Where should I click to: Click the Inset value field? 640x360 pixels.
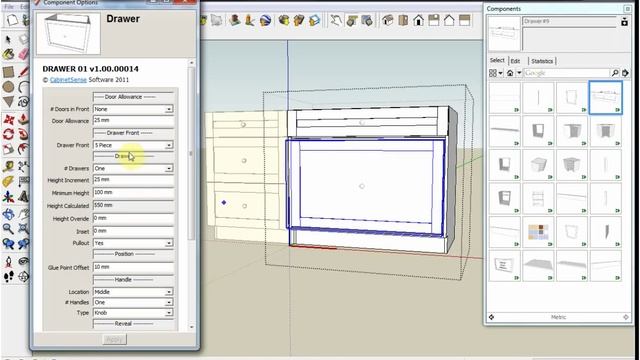(x=133, y=231)
